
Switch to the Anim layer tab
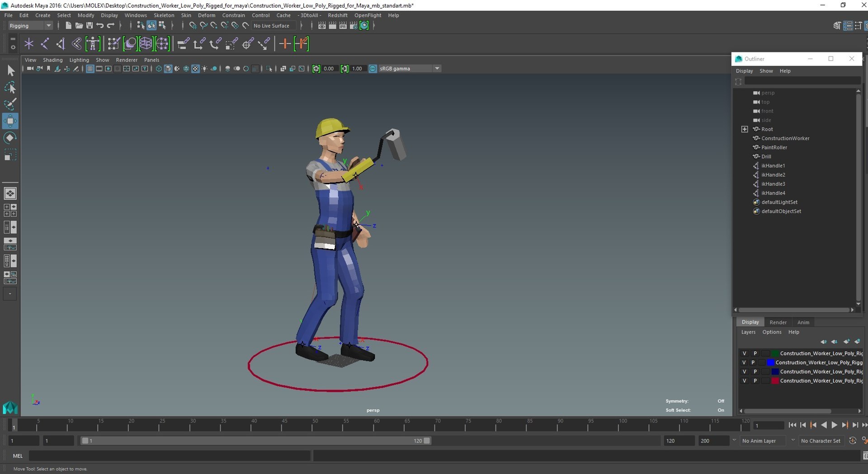pyautogui.click(x=803, y=322)
